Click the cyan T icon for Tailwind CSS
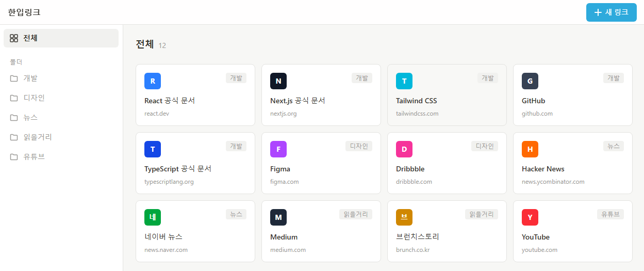Viewport: 644px width, 271px height. pos(404,81)
